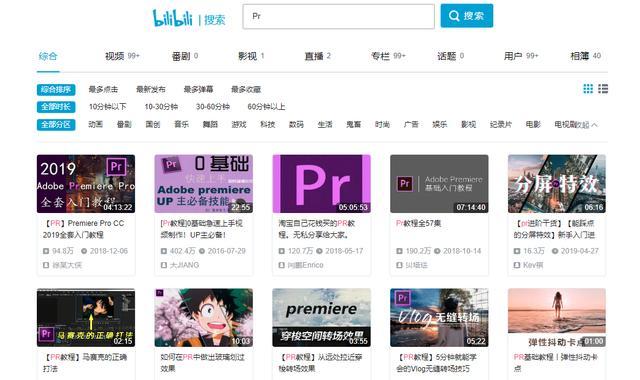The width and height of the screenshot is (640, 380).
Task: Open uploader Enrico profile link
Action: click(305, 265)
